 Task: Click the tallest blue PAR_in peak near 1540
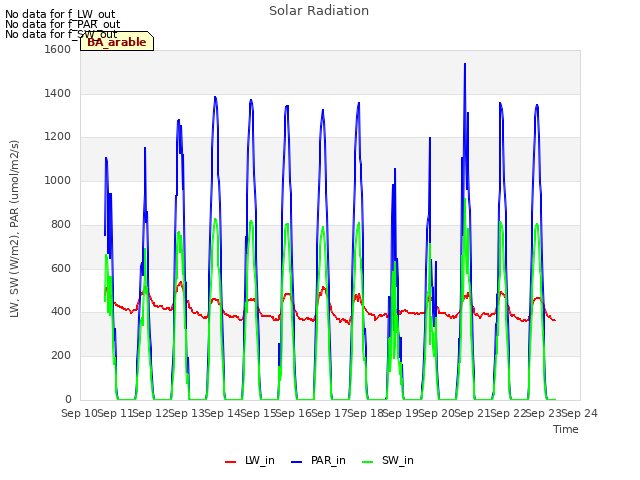coord(465,65)
